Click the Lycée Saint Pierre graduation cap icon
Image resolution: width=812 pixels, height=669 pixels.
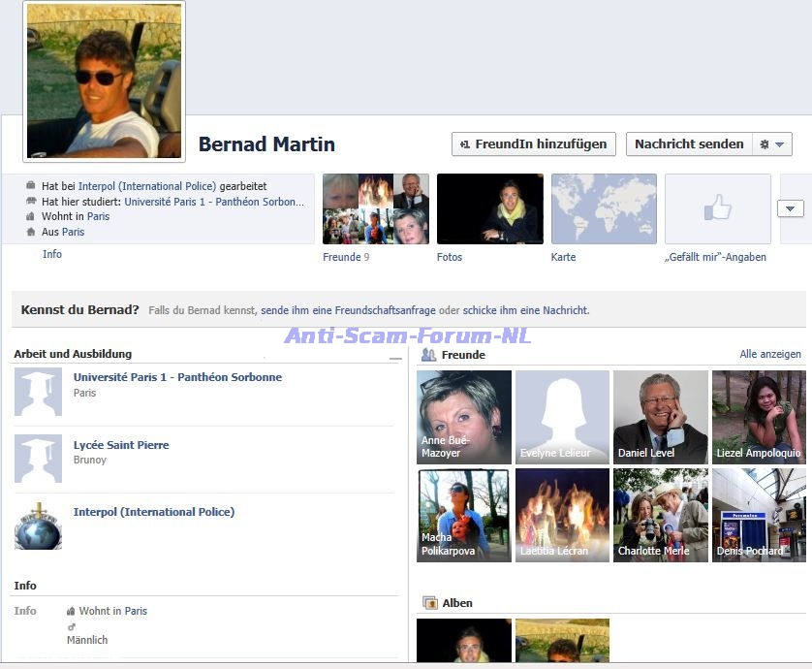tap(38, 460)
